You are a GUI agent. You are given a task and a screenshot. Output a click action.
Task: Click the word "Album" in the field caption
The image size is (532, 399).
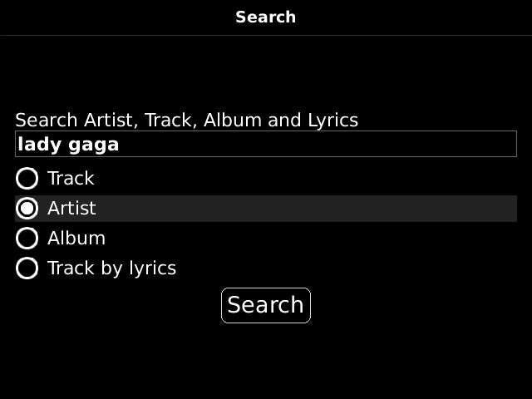click(x=232, y=120)
